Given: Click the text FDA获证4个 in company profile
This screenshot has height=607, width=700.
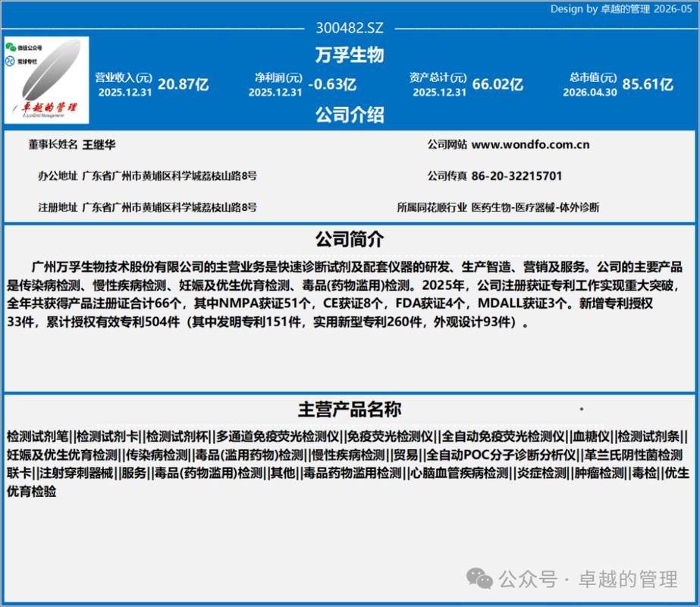Looking at the screenshot, I should pos(430,303).
